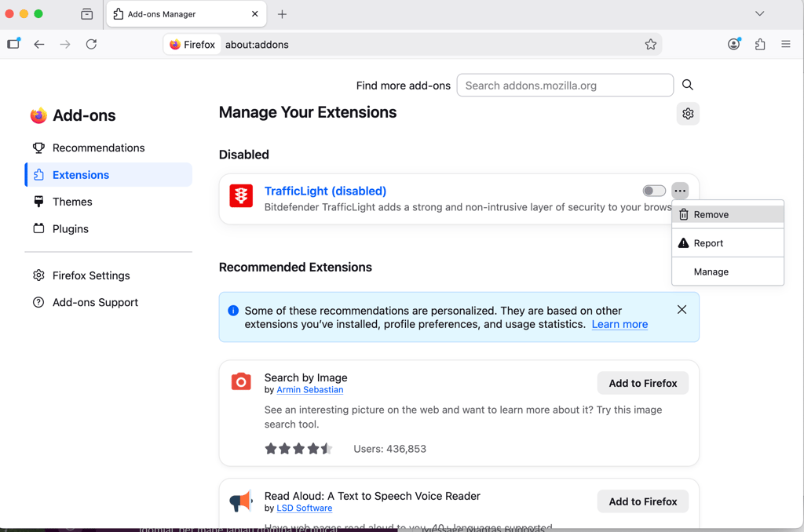The height and width of the screenshot is (532, 804).
Task: Click the TrafficLight red extension icon
Action: (241, 196)
